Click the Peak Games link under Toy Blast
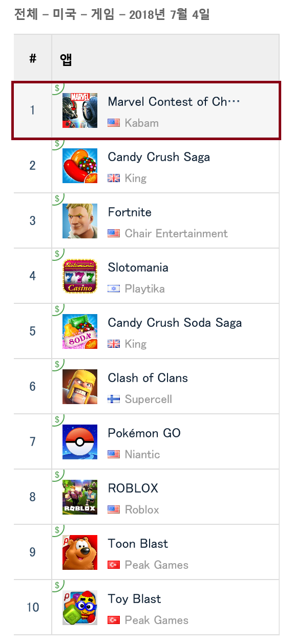293x644 pixels. pos(157,620)
